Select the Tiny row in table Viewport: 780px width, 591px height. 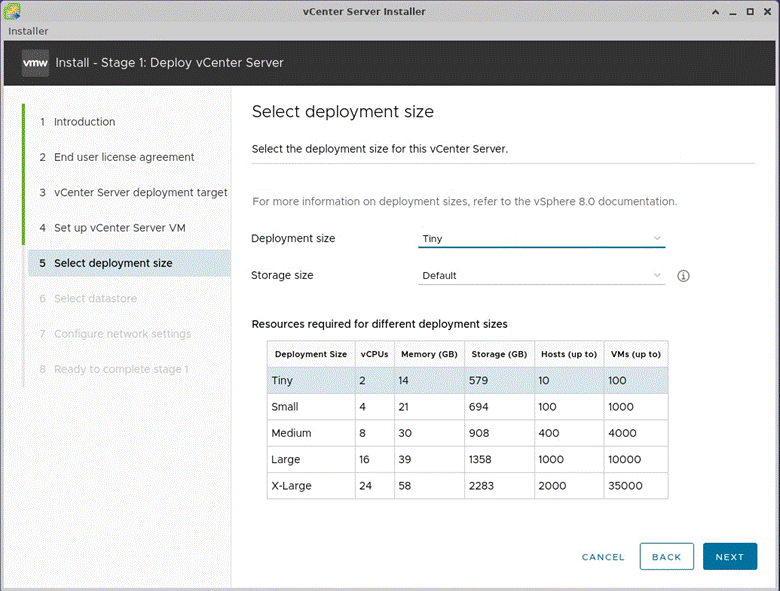tap(468, 381)
